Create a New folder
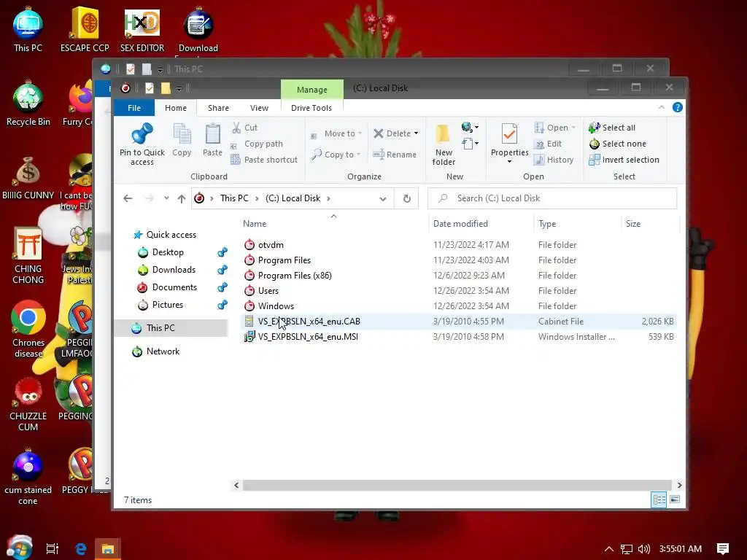The height and width of the screenshot is (560, 747). pyautogui.click(x=444, y=144)
